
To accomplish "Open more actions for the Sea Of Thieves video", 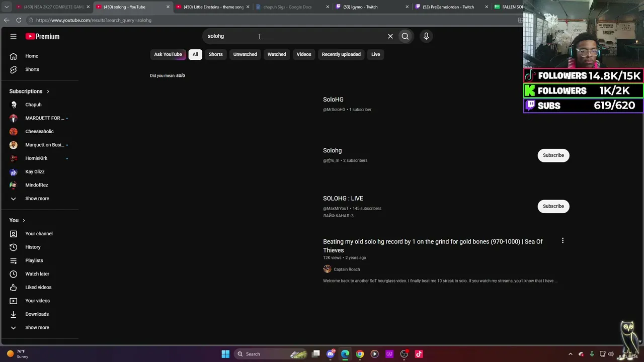I will [x=562, y=241].
